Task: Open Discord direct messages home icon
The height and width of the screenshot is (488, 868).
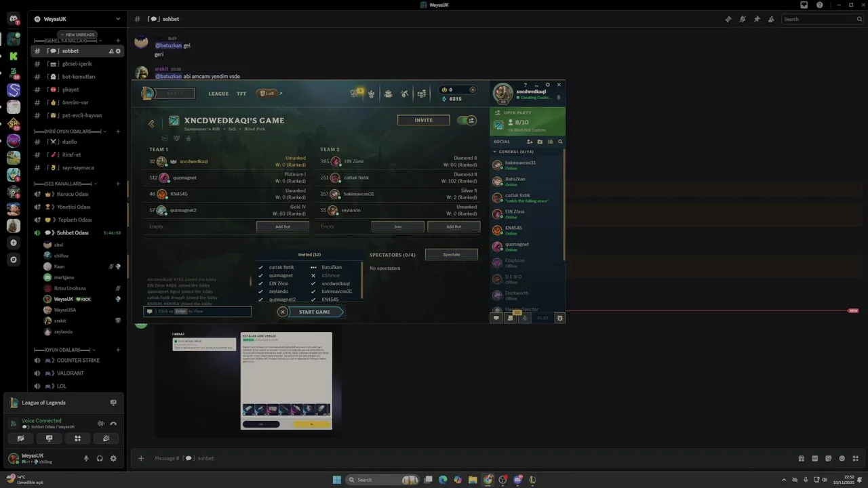Action: (14, 20)
